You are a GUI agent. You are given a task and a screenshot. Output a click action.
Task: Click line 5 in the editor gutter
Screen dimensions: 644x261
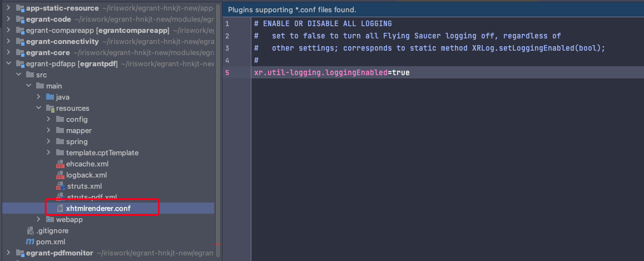coord(227,73)
